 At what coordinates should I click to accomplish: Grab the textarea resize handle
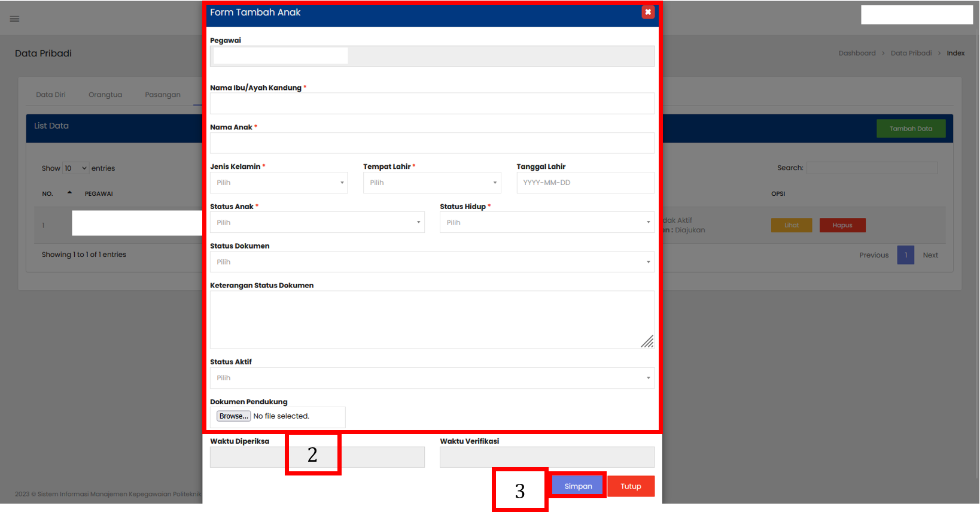point(647,342)
